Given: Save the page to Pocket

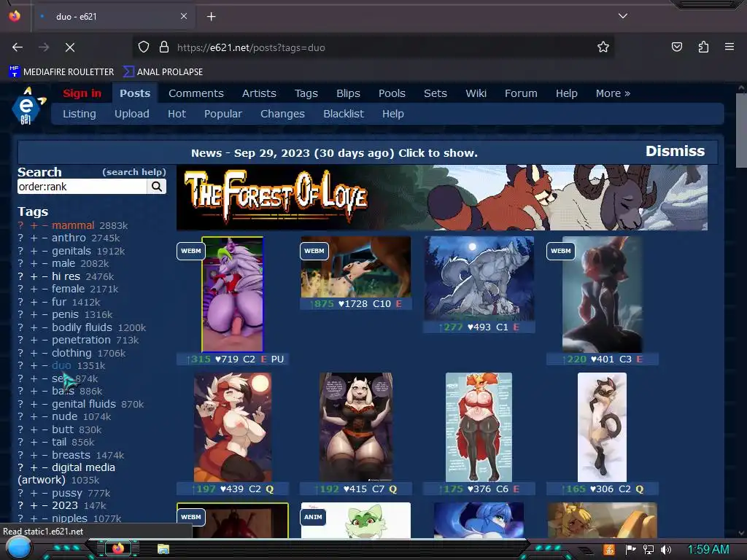Looking at the screenshot, I should 676,47.
